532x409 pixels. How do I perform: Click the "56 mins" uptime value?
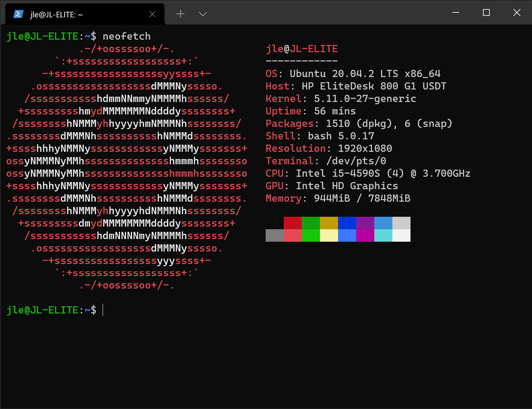click(x=335, y=111)
